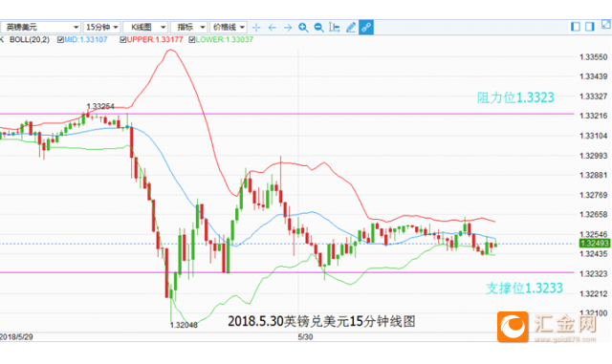Expand chart to full screen
Screen dimensions: 612x364
pyautogui.click(x=605, y=25)
